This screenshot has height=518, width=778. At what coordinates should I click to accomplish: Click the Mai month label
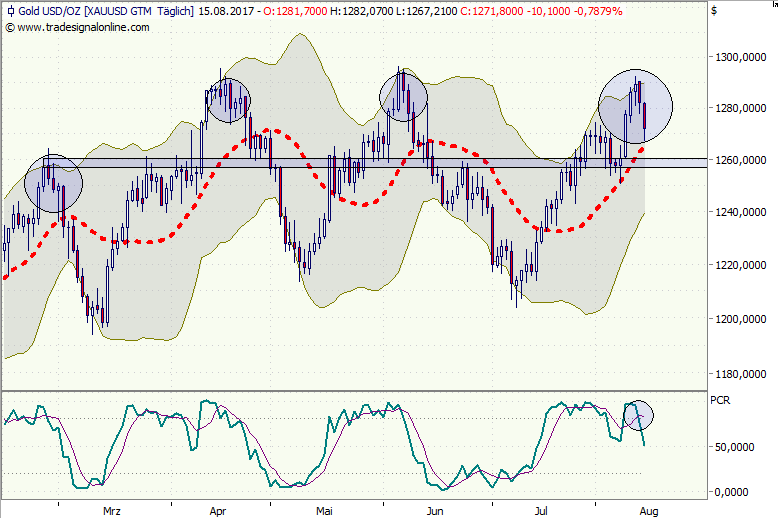coord(324,511)
